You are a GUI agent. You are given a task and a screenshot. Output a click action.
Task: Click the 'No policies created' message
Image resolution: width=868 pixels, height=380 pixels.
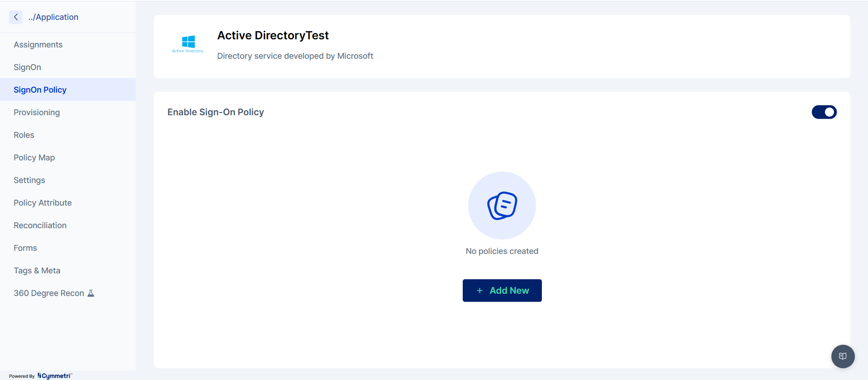coord(502,251)
